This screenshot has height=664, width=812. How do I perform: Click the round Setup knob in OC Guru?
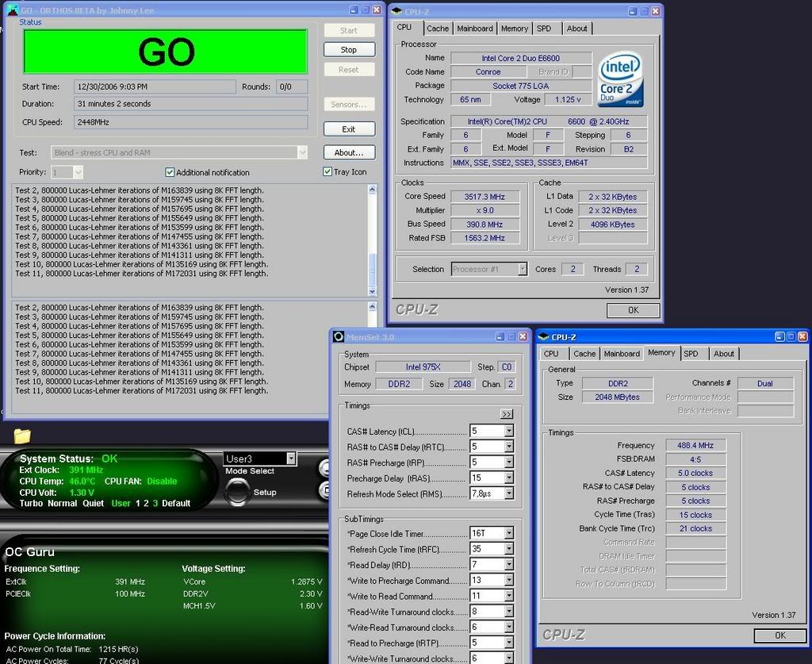(237, 492)
